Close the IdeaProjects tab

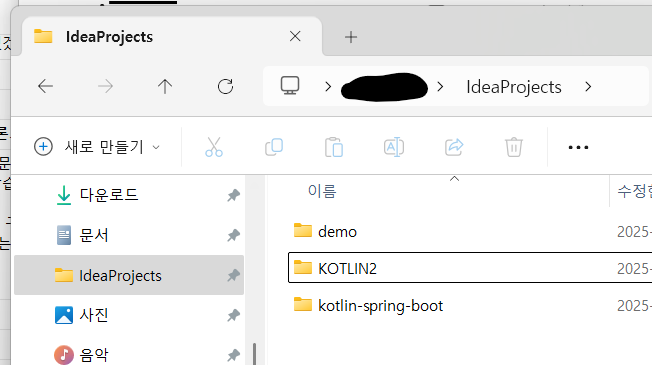295,36
